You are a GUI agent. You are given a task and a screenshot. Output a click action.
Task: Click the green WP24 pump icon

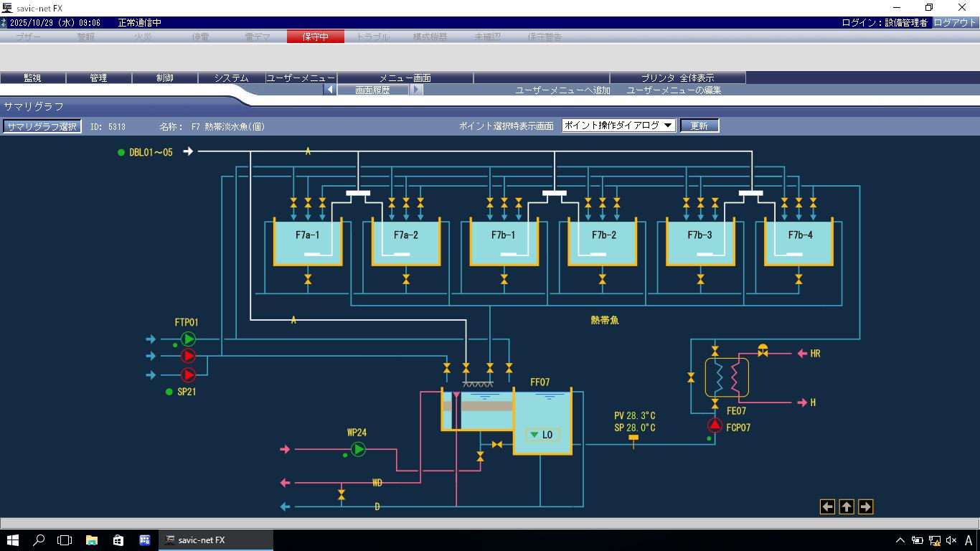(x=358, y=449)
